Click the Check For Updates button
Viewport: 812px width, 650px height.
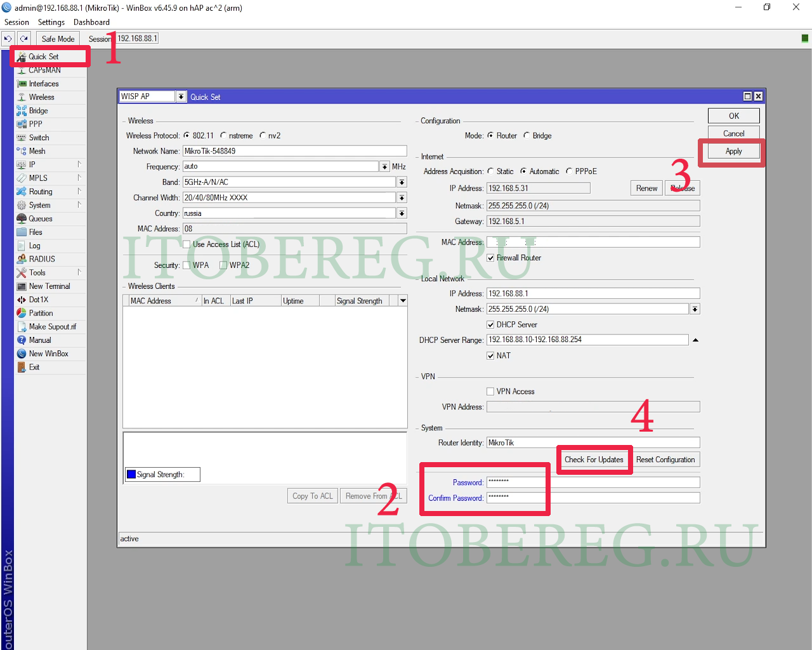594,460
